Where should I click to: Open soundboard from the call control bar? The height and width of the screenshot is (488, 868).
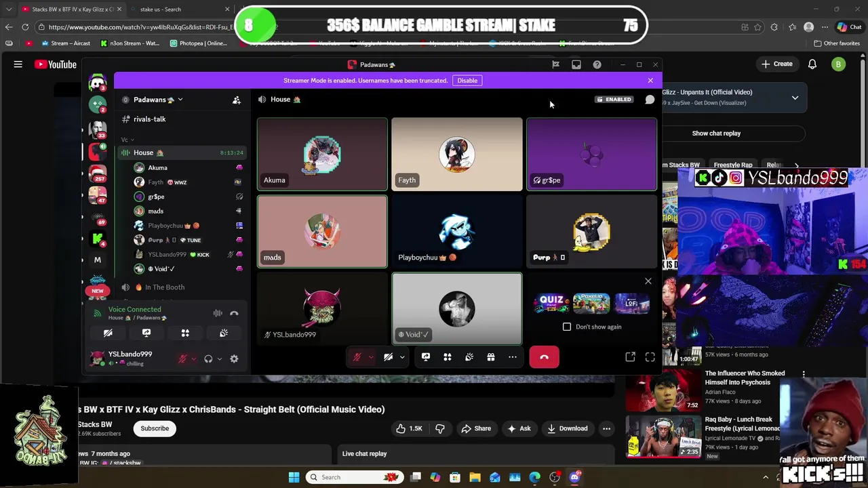tap(469, 357)
